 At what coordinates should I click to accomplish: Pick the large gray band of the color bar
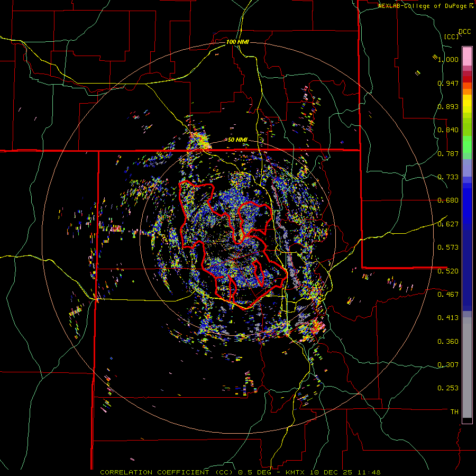click(467, 368)
